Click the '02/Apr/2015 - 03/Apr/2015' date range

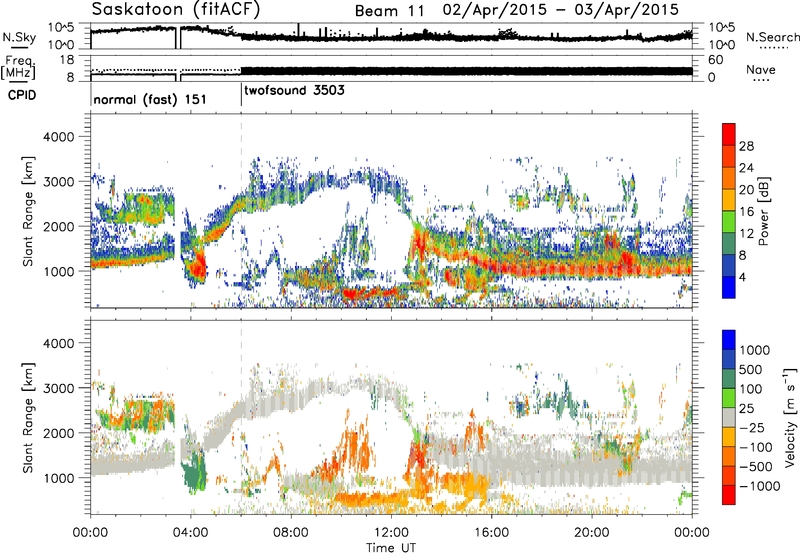tap(561, 10)
